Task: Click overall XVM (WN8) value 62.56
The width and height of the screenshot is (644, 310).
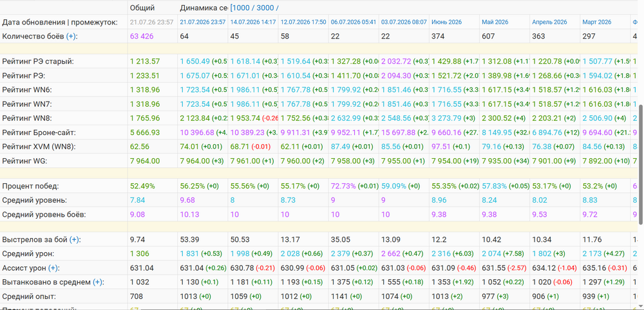Action: (139, 147)
